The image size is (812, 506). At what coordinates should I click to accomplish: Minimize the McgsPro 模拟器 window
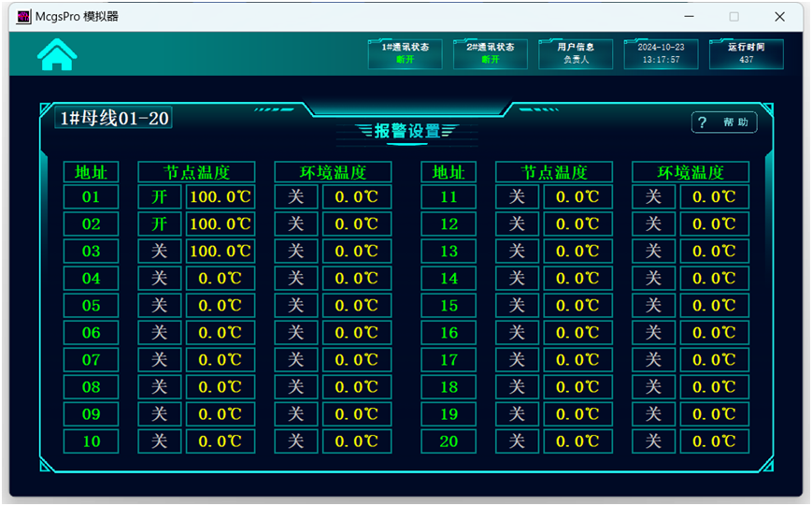pos(689,17)
